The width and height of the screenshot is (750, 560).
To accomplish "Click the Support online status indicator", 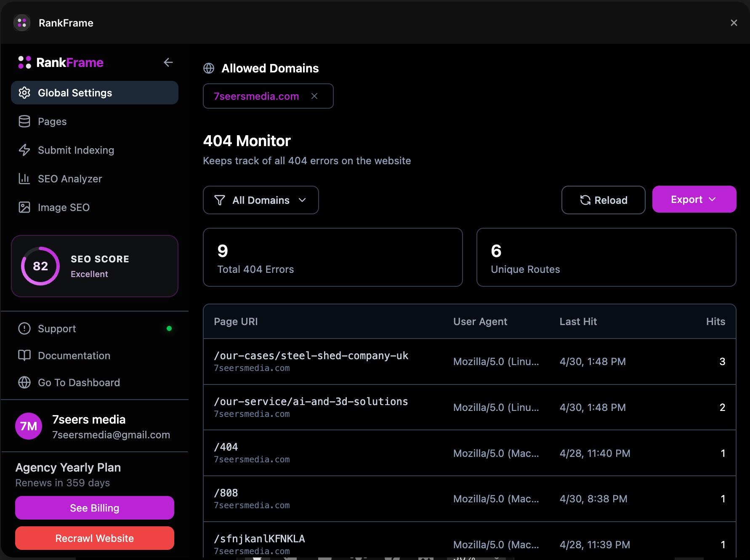I will (169, 328).
